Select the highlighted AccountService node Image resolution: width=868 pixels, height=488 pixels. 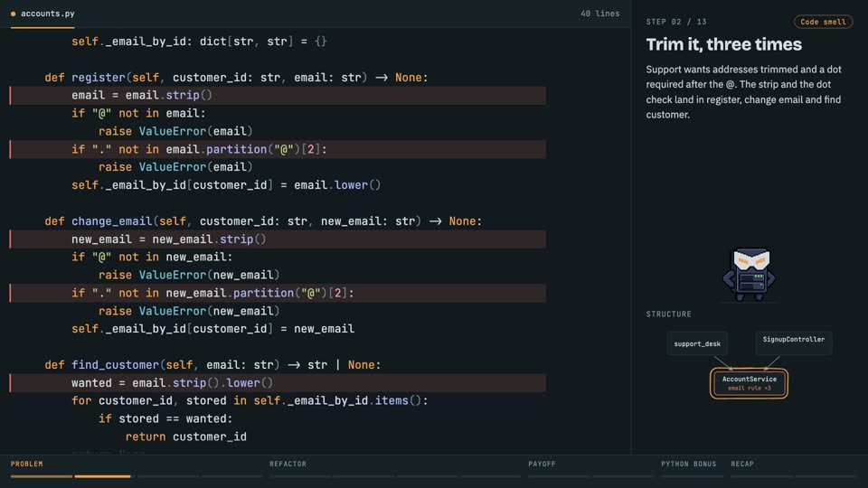(749, 383)
